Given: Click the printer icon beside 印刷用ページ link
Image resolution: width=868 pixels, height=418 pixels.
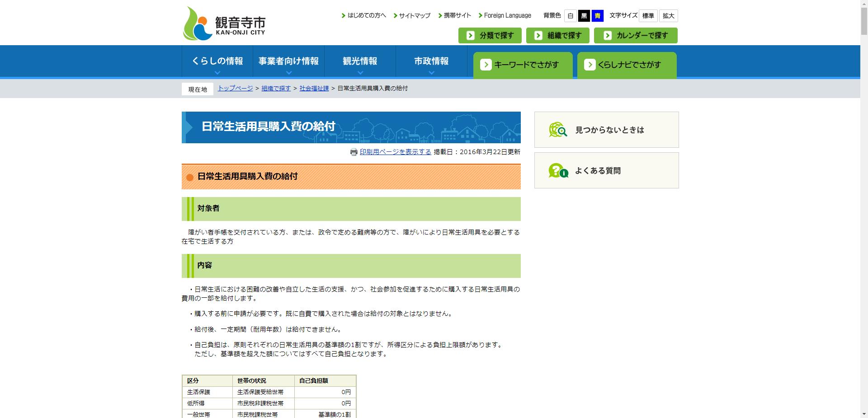Looking at the screenshot, I should coord(354,152).
